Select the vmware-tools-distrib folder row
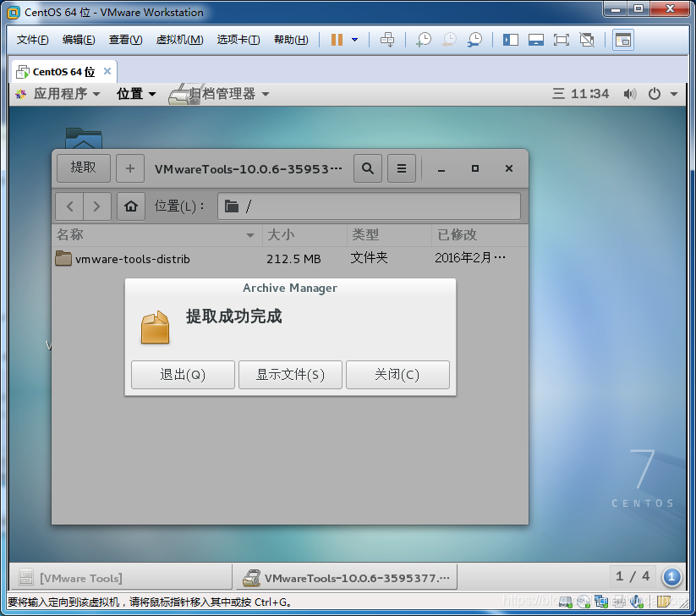 pyautogui.click(x=290, y=258)
